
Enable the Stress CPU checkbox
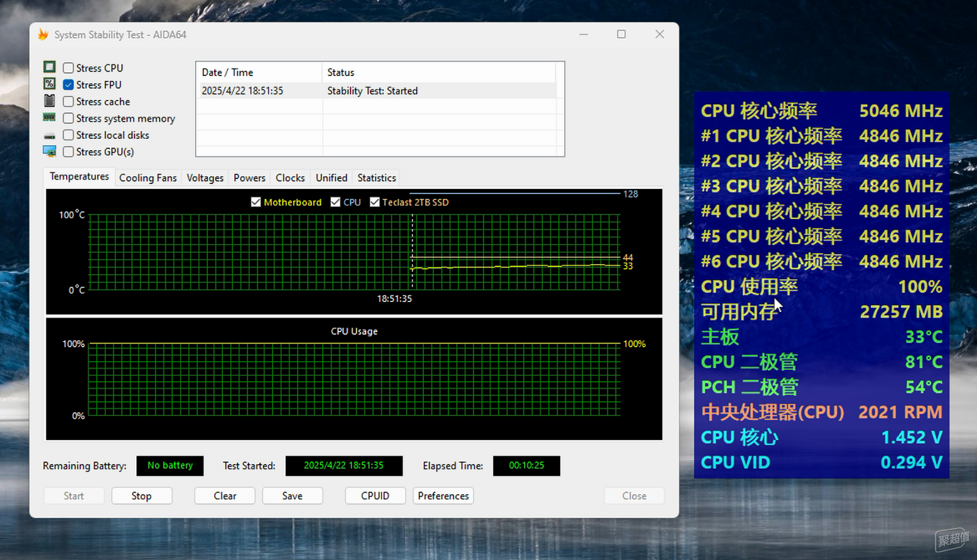pyautogui.click(x=68, y=68)
